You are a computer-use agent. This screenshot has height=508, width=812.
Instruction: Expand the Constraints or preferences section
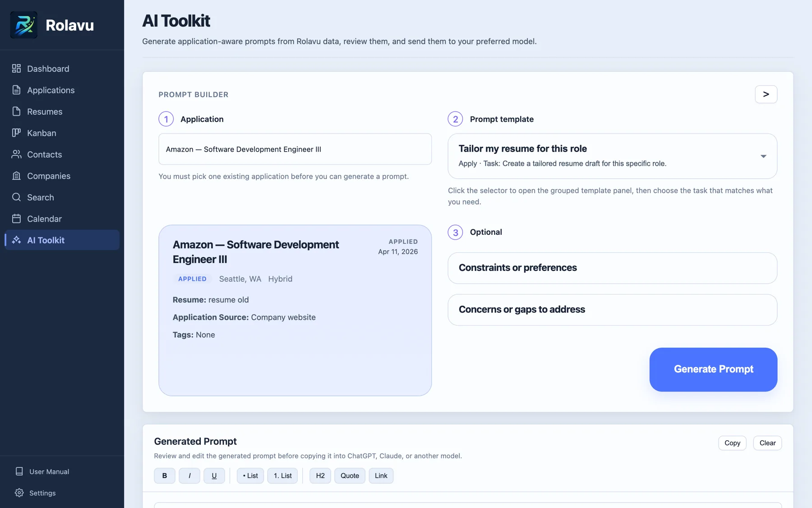pyautogui.click(x=612, y=268)
